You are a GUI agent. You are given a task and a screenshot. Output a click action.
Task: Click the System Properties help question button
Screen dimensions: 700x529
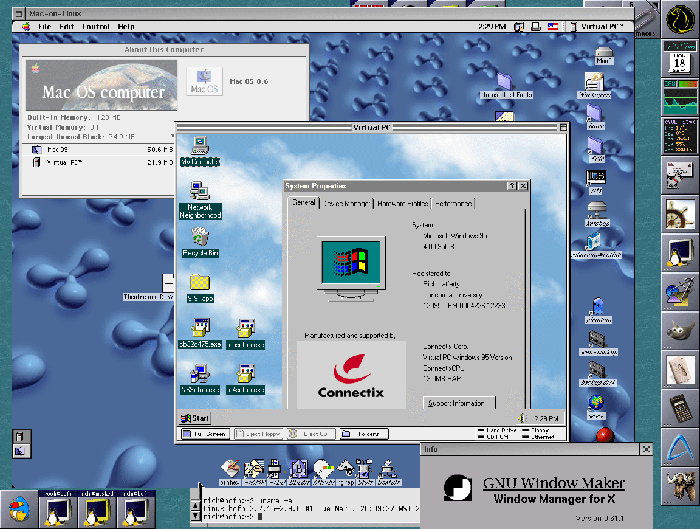512,186
